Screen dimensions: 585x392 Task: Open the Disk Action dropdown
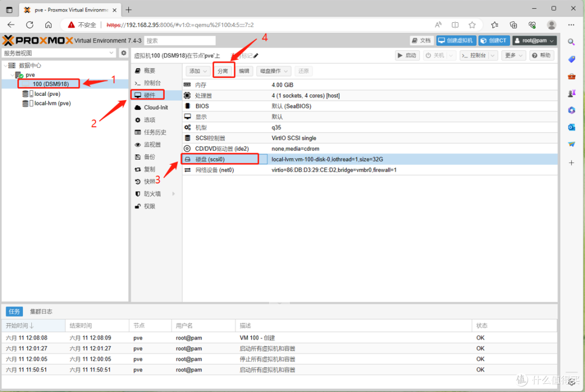pos(274,71)
